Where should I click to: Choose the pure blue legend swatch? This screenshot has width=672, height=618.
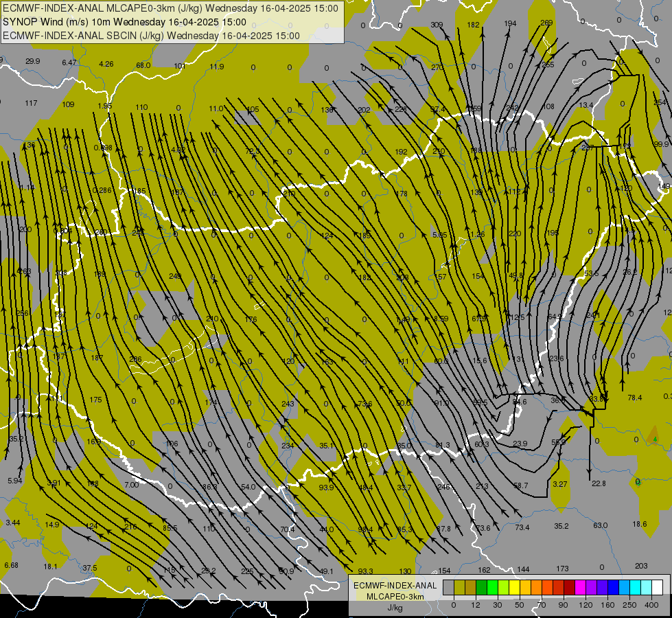[613, 587]
